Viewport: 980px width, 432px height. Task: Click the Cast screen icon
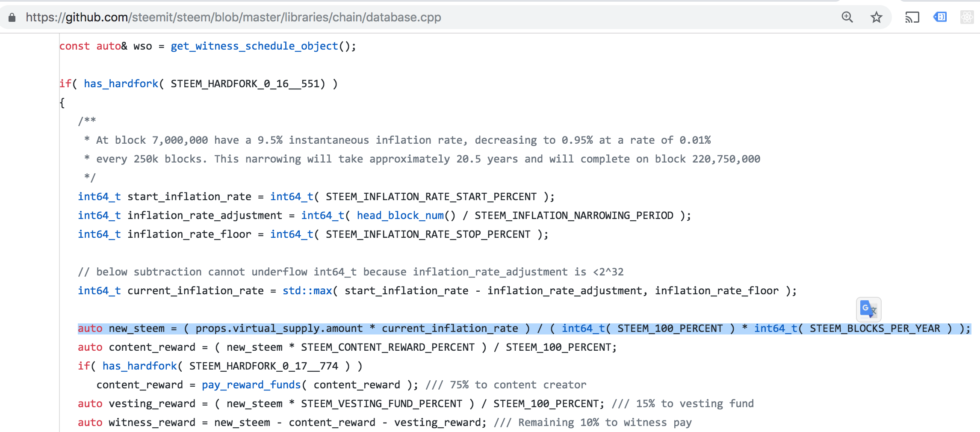(912, 17)
